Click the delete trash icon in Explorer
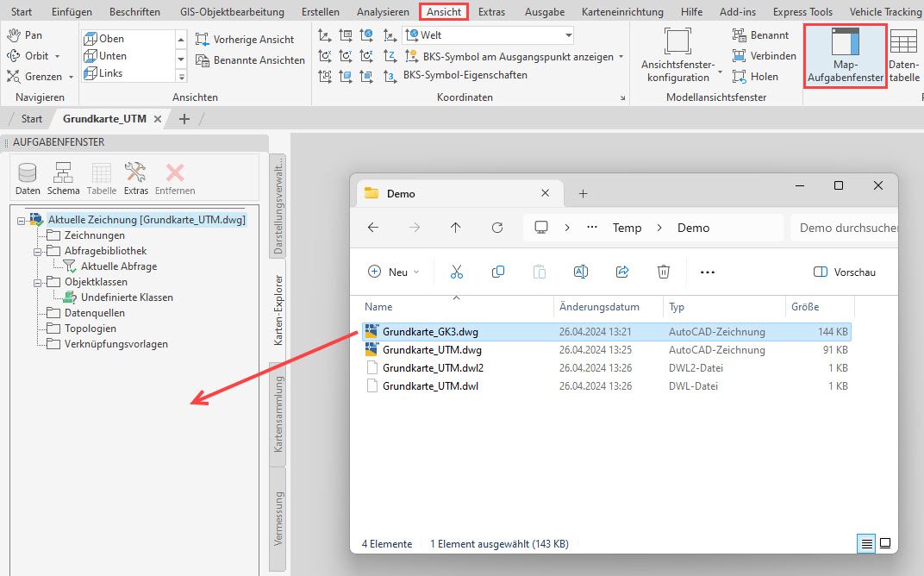Screen dimensions: 924x576 [x=664, y=272]
